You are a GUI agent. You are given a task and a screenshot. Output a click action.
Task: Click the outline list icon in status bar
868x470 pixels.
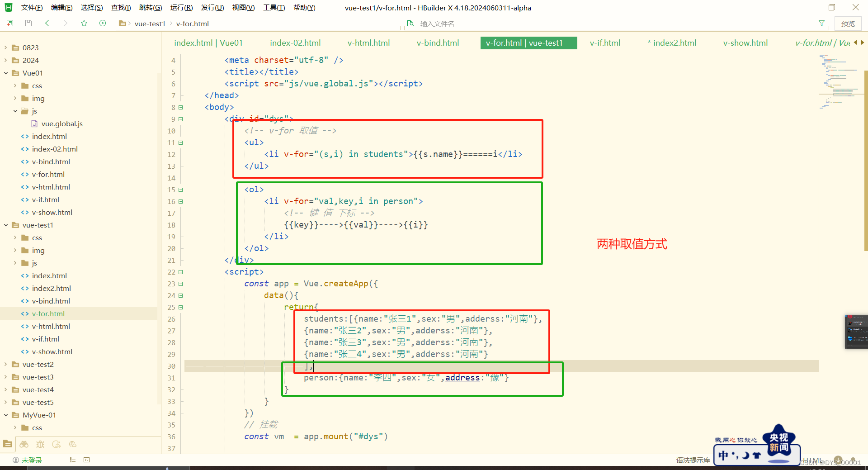(72, 460)
